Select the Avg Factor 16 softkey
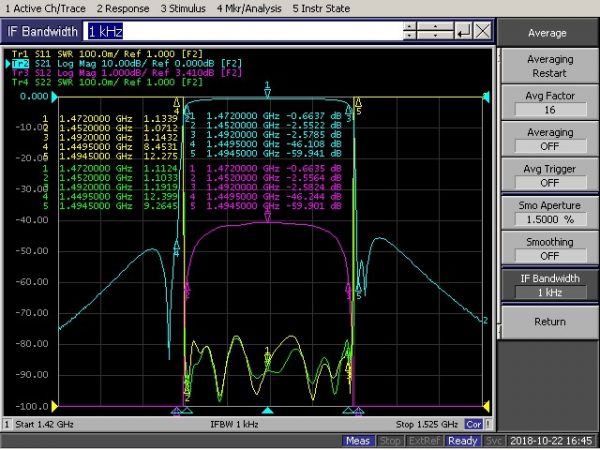Image resolution: width=600 pixels, height=450 pixels. point(550,103)
